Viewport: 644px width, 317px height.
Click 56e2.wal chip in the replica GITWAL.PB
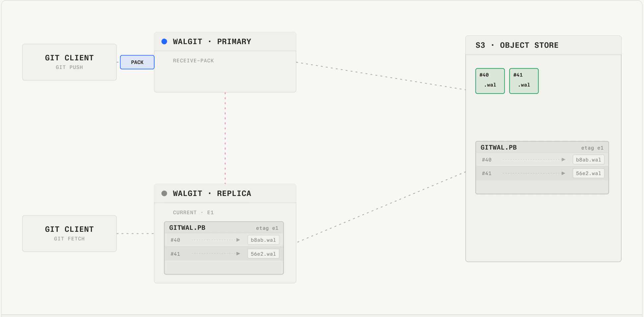[x=263, y=254]
